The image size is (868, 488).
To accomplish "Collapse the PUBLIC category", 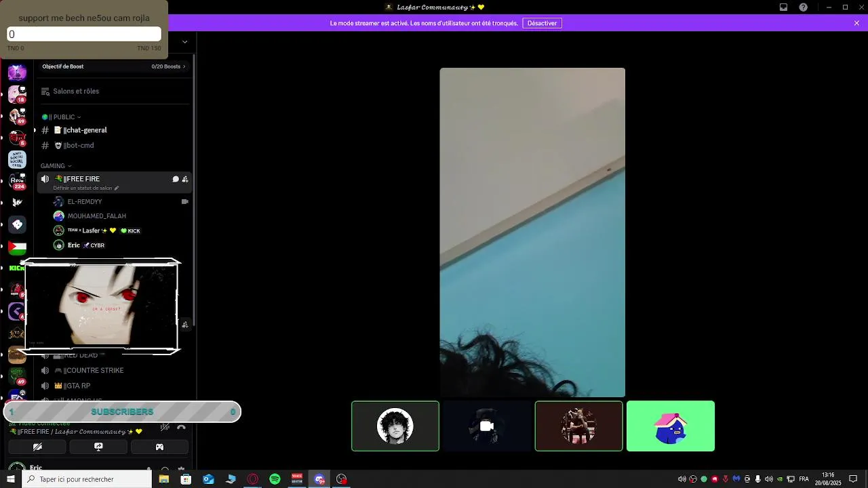I will pos(61,117).
